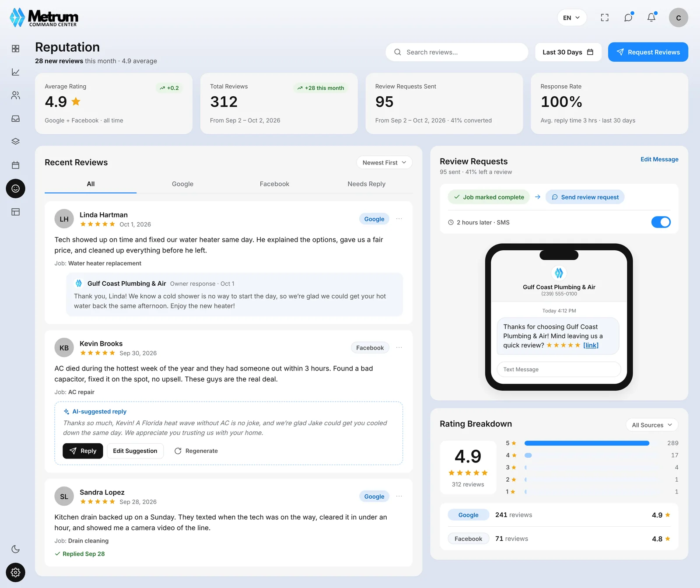Switch to the Needs Reply tab

[x=366, y=184]
